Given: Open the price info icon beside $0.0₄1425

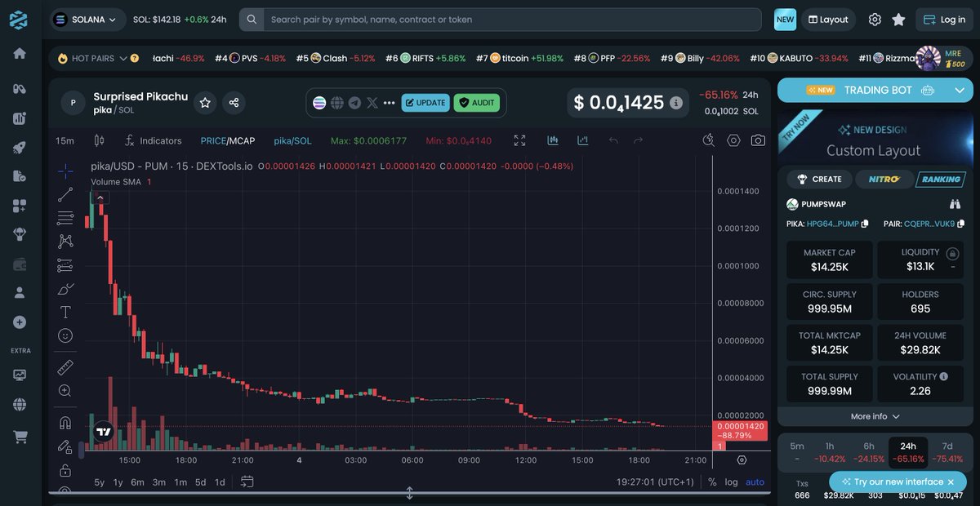Looking at the screenshot, I should tap(676, 103).
